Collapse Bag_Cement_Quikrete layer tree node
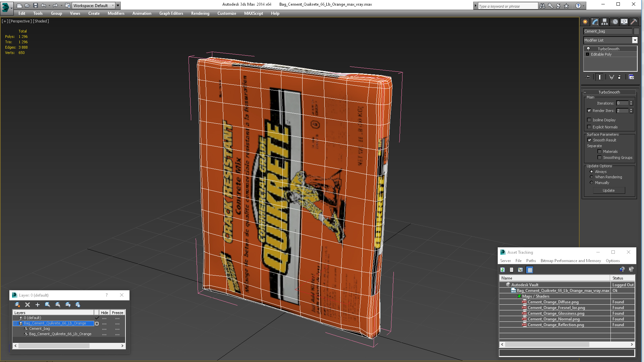 click(15, 323)
